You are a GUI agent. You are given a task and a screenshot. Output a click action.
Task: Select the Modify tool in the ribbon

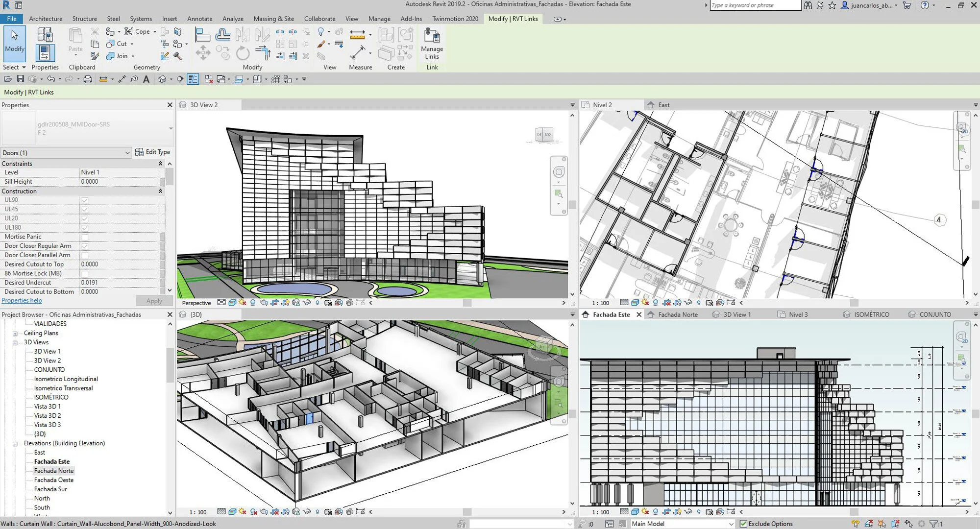14,44
